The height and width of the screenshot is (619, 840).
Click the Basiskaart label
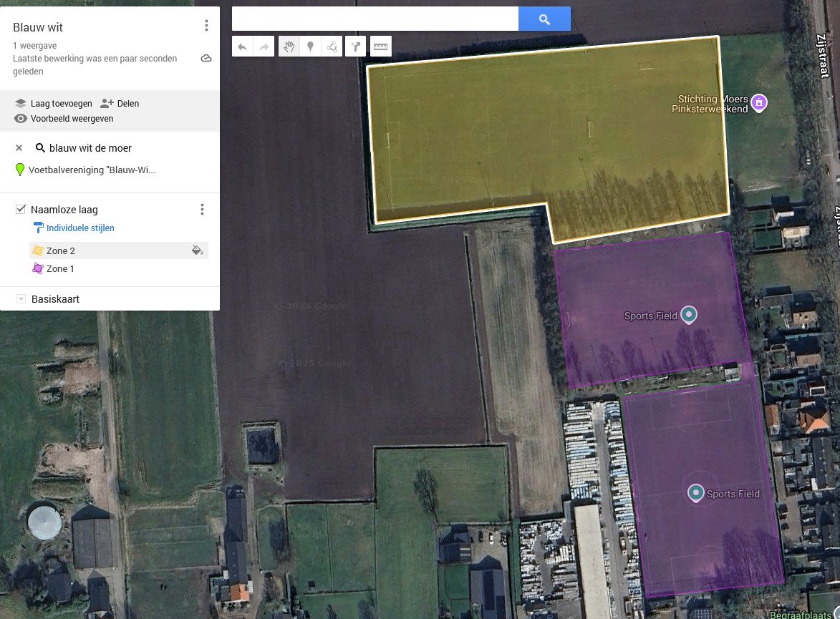[x=55, y=299]
